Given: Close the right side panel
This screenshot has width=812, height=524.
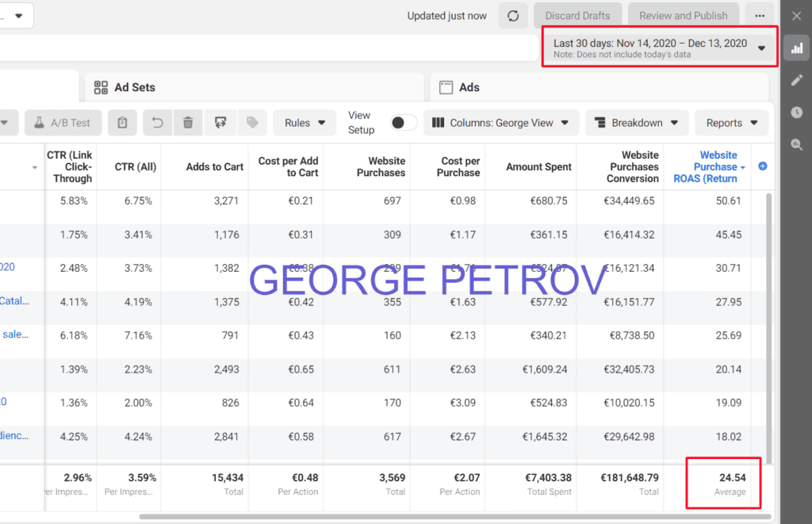Looking at the screenshot, I should pos(796,16).
